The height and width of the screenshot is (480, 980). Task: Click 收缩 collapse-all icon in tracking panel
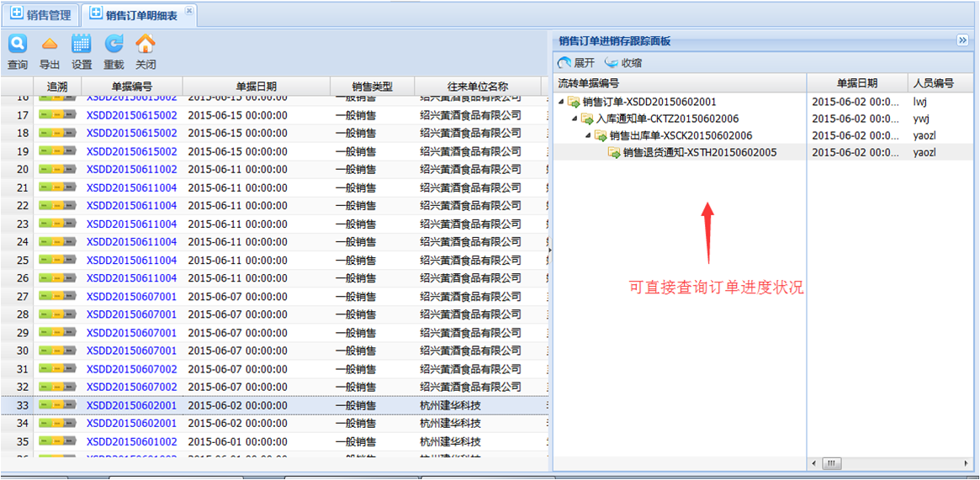pyautogui.click(x=612, y=63)
